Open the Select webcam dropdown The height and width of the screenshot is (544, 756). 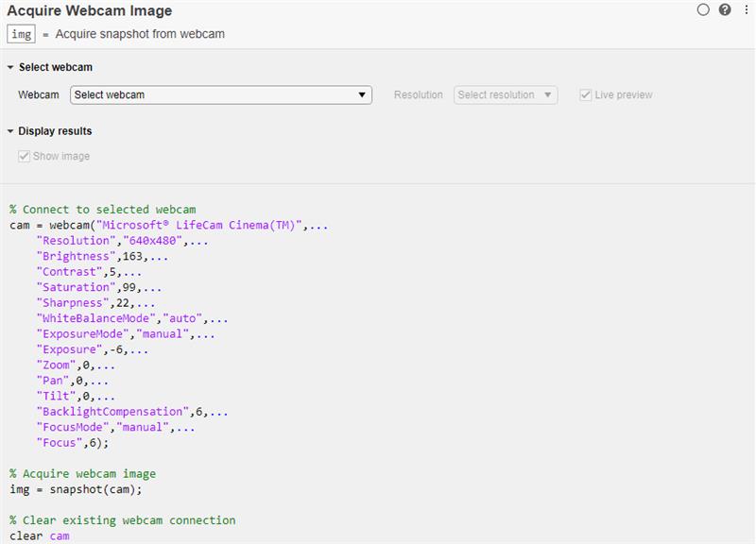(221, 94)
